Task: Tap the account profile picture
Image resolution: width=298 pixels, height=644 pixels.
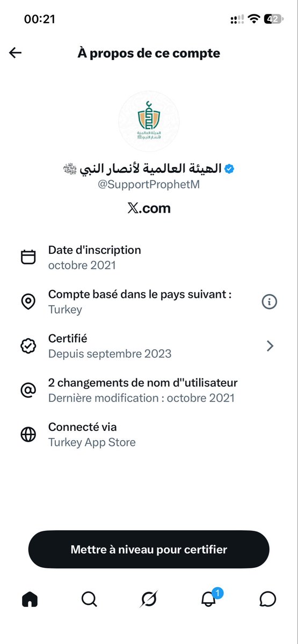Action: [149, 121]
